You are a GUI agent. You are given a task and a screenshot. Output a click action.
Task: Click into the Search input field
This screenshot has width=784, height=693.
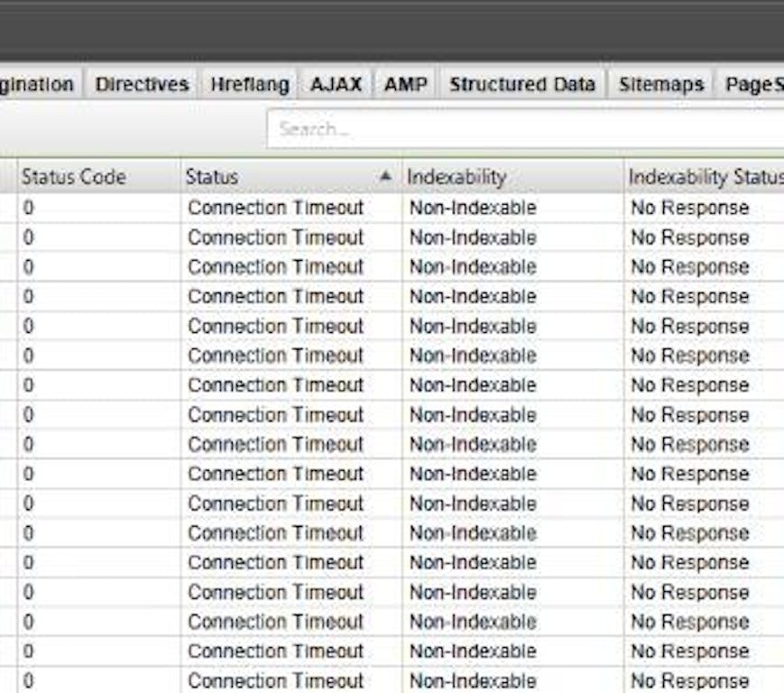pos(523,129)
